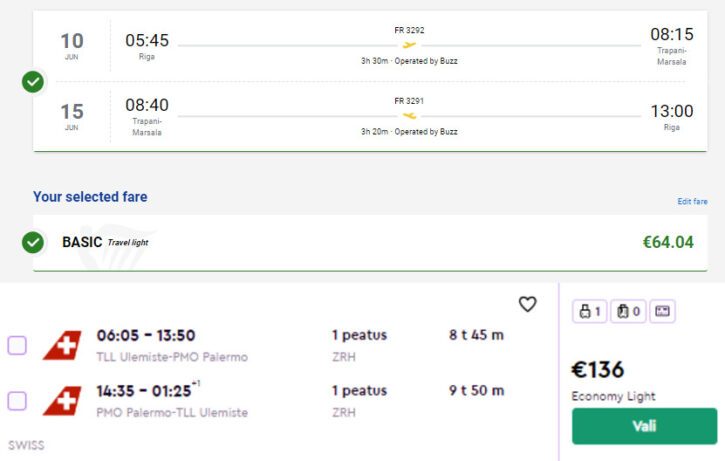Click the 15 JUN return flight row
The width and height of the screenshot is (725, 461).
point(370,116)
